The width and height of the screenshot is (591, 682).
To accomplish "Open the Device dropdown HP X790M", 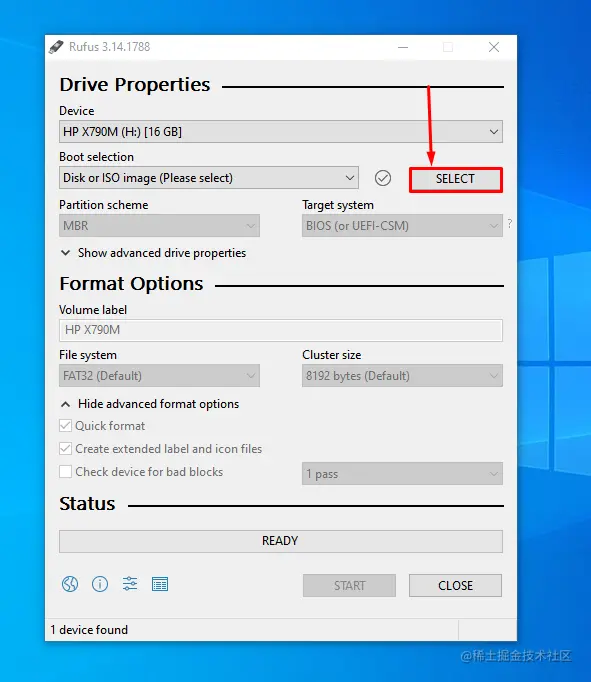I will 281,131.
